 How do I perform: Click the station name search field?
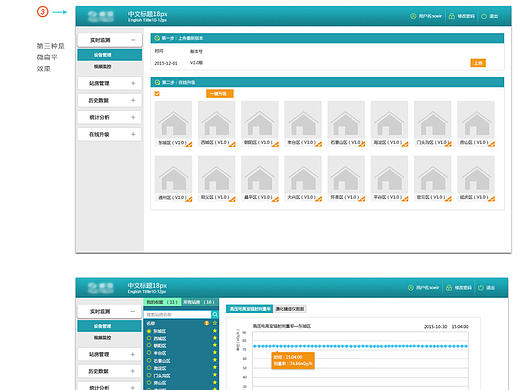(x=177, y=314)
